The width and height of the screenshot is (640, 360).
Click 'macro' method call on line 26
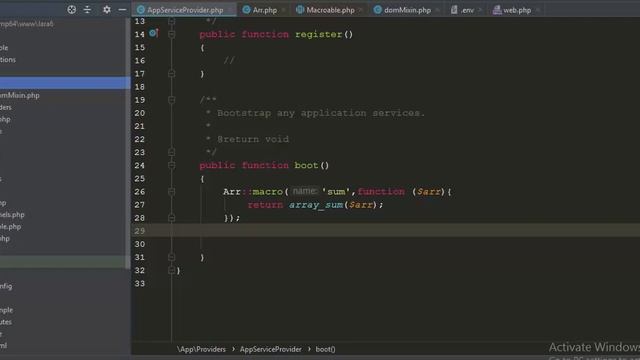click(268, 191)
